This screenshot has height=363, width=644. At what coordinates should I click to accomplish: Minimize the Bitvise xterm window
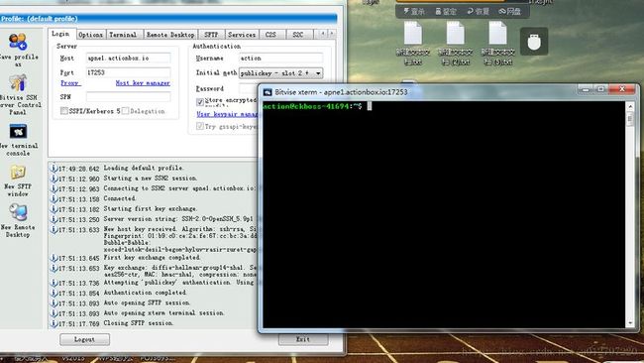point(586,89)
